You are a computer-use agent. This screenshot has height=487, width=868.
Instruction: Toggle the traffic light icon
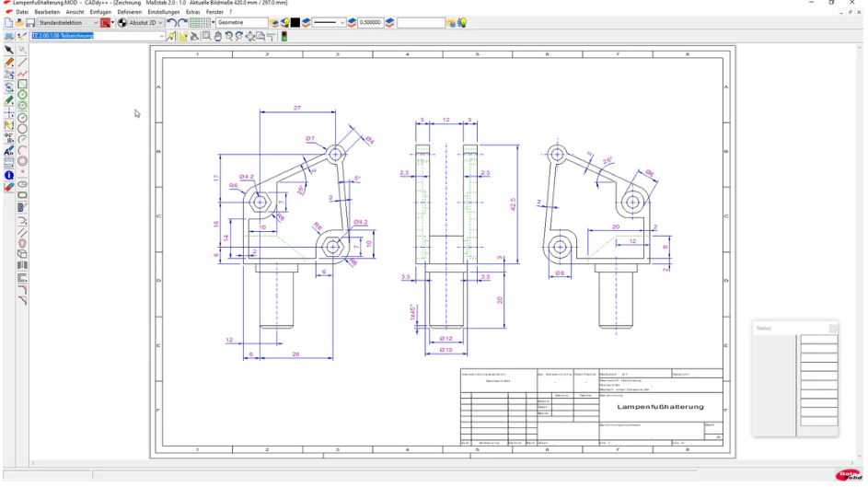(x=284, y=36)
